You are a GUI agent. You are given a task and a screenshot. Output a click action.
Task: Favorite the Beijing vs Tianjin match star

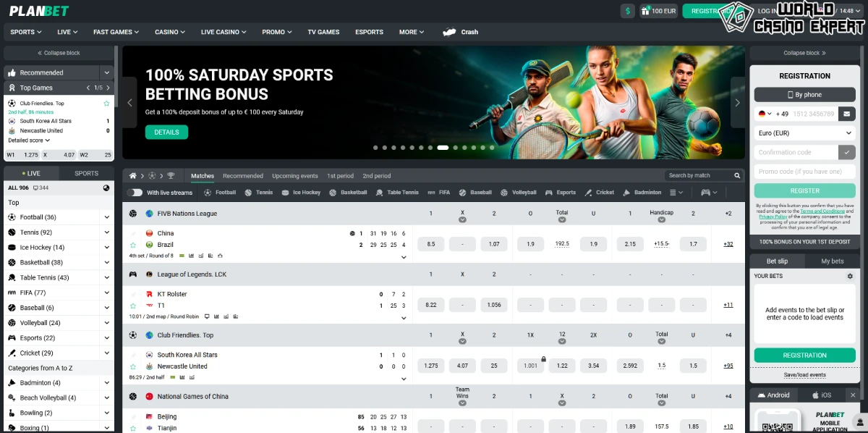(x=133, y=428)
